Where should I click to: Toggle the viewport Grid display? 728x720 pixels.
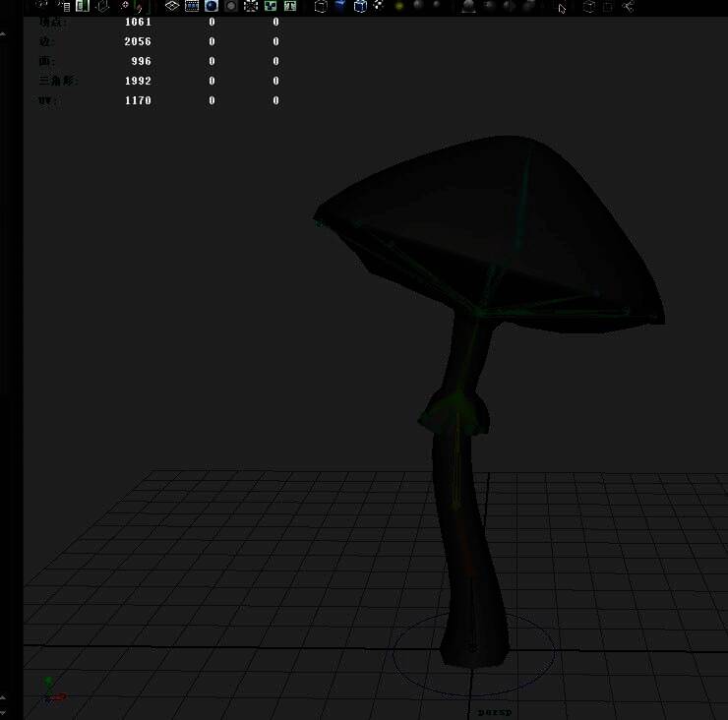(172, 6)
